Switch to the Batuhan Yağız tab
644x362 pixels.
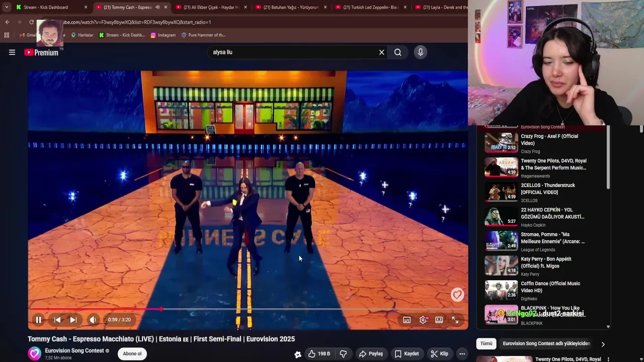[x=291, y=7]
